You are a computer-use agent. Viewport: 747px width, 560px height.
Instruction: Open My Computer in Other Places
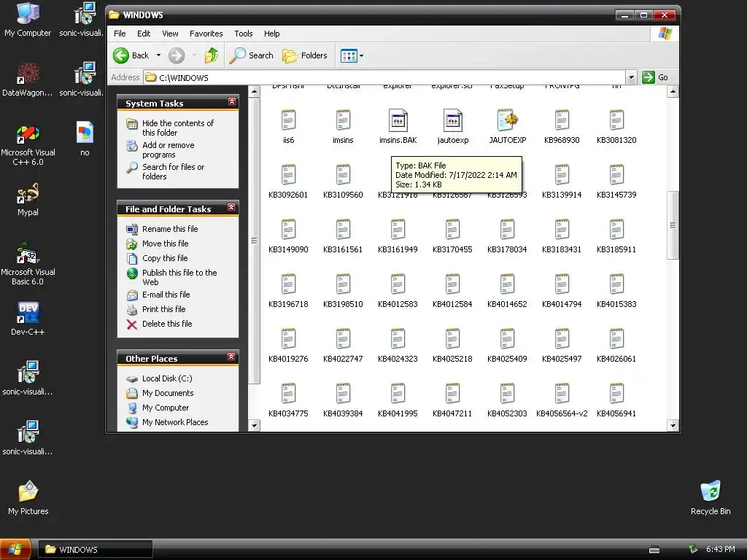[x=166, y=408]
